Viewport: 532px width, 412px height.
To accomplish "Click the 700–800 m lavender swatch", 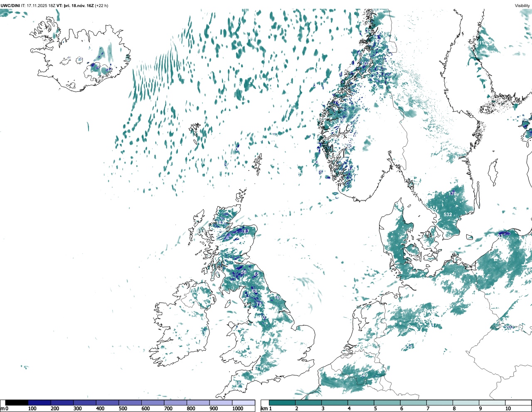I will 175,402.
